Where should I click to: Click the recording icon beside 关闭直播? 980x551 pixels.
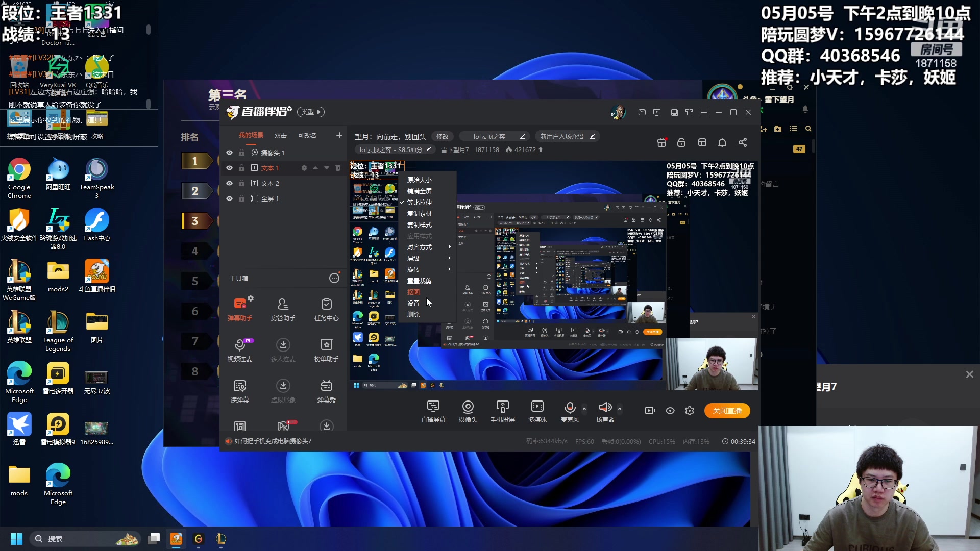coord(650,411)
